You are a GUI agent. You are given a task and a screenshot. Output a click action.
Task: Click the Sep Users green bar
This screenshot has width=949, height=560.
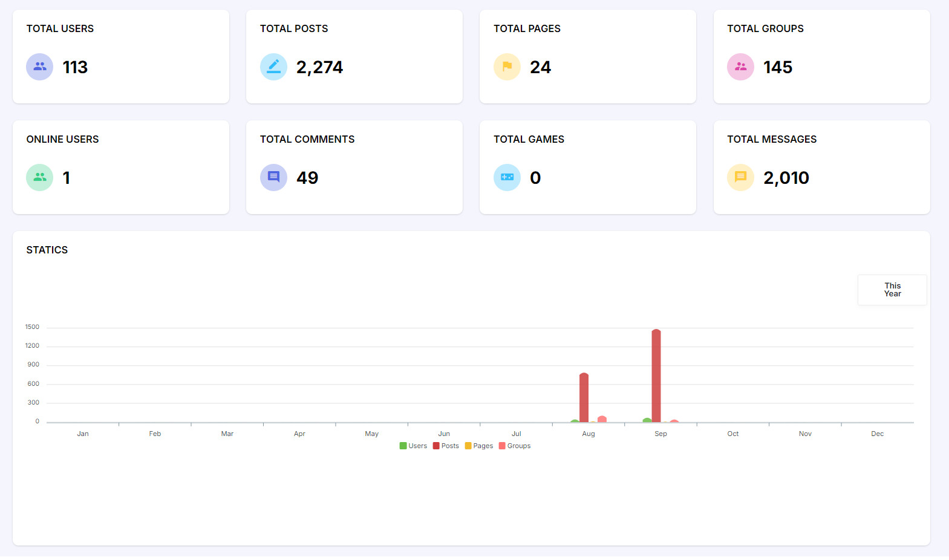[x=647, y=420]
